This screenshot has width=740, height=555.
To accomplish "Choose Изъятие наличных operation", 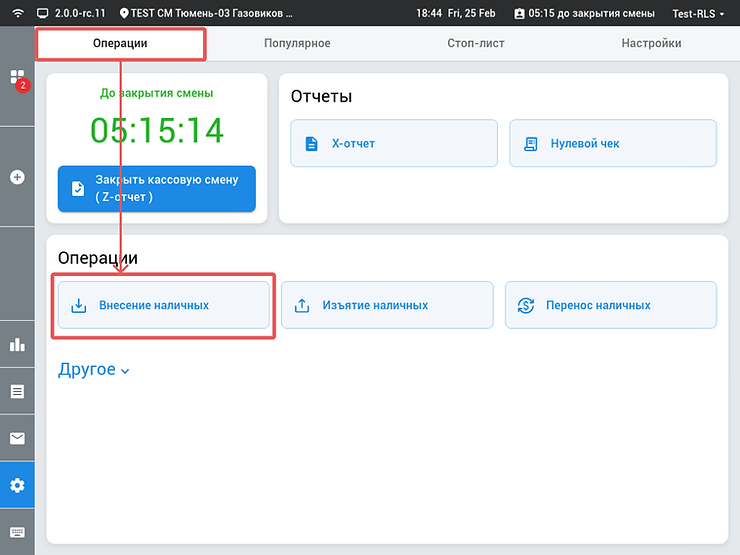I will click(x=387, y=305).
